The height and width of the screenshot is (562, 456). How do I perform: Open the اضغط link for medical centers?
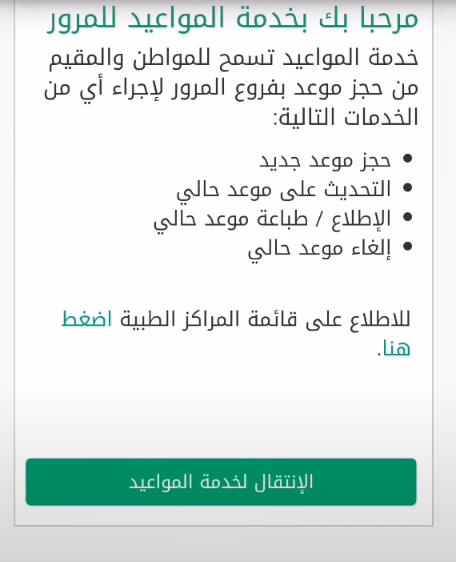point(87,319)
